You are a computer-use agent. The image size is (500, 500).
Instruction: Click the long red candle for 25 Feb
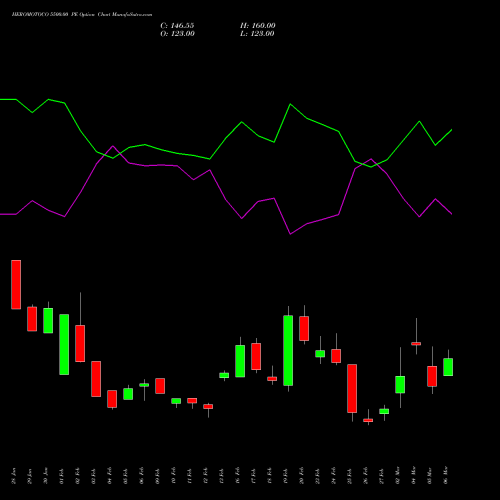(352, 388)
